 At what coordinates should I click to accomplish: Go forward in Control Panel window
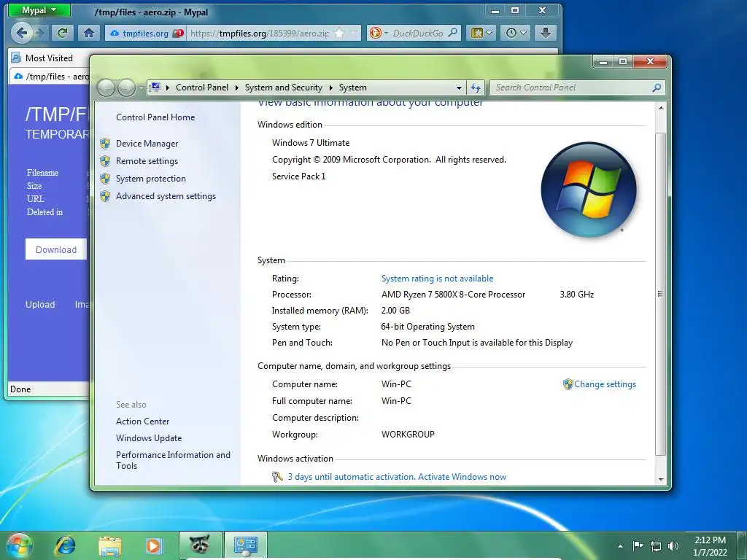tap(126, 87)
